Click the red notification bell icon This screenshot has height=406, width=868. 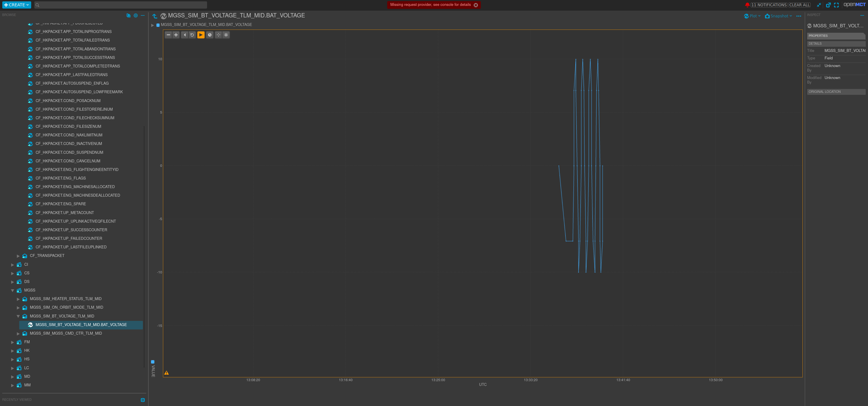click(x=747, y=5)
